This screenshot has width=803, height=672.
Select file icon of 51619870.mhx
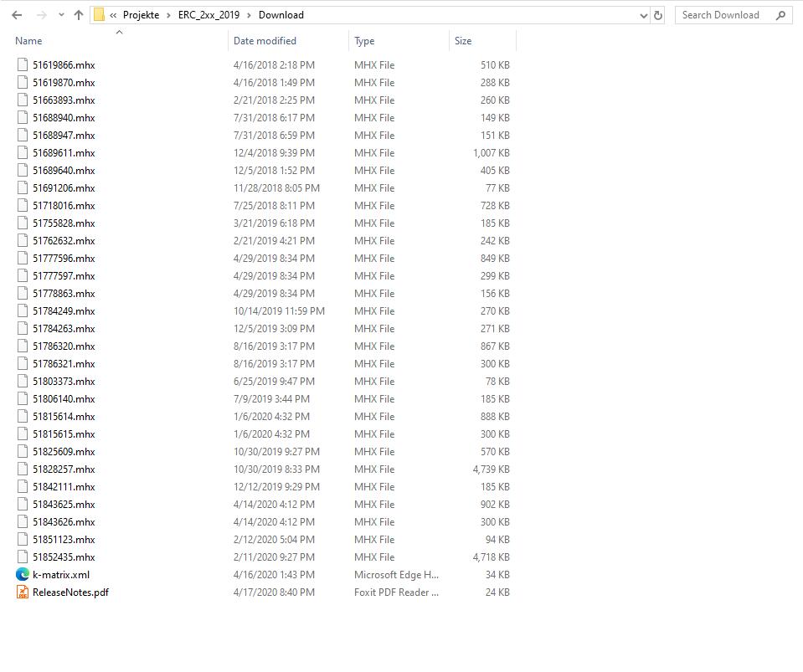(22, 82)
